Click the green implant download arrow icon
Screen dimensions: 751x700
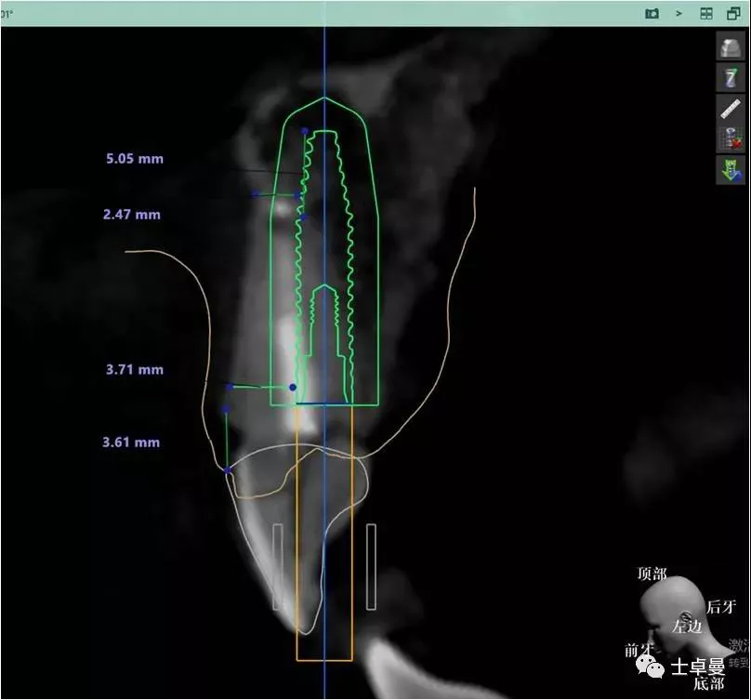click(x=730, y=169)
